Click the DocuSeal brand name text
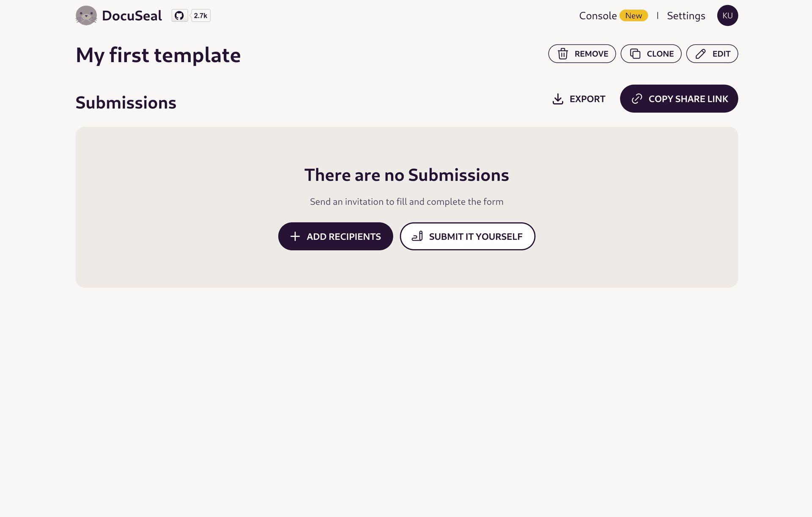 pyautogui.click(x=132, y=16)
